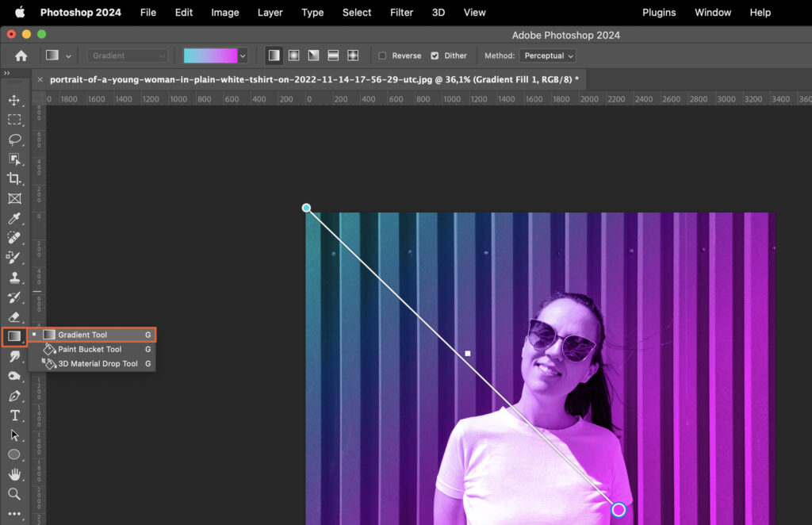
Task: Open the Filter menu
Action: click(x=401, y=12)
